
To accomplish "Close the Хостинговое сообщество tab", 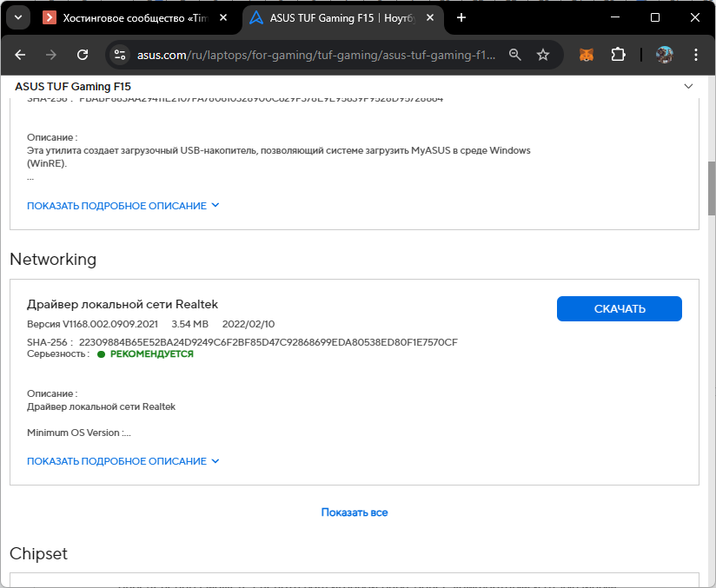I will [x=223, y=17].
